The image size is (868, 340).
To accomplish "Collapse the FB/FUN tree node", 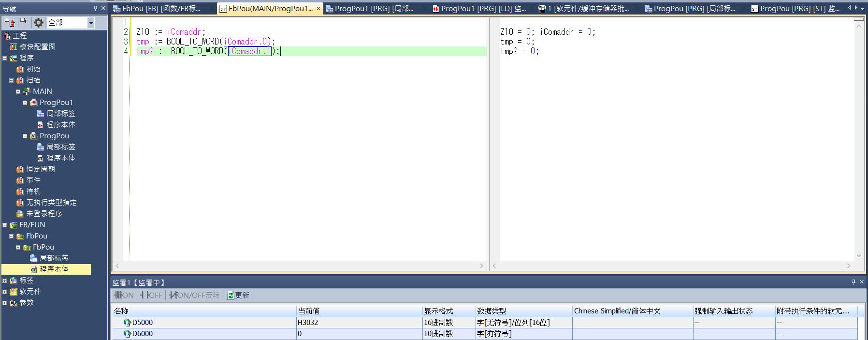I will [5, 225].
